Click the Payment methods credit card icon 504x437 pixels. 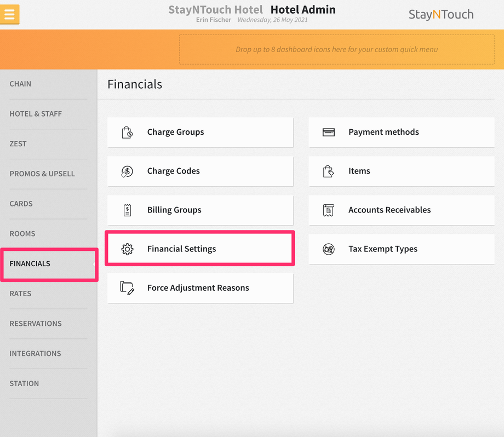click(329, 133)
